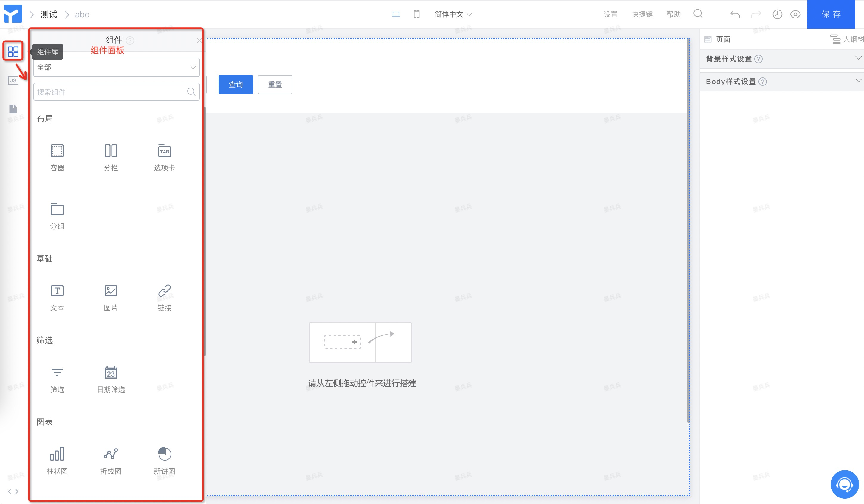Click the top bar search icon
The width and height of the screenshot is (864, 504).
coord(698,14)
